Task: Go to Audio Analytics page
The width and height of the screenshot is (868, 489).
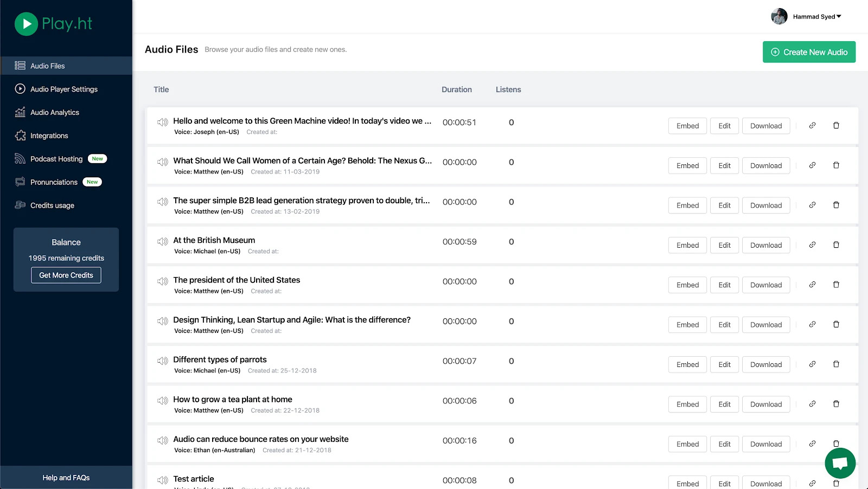Action: pyautogui.click(x=54, y=113)
